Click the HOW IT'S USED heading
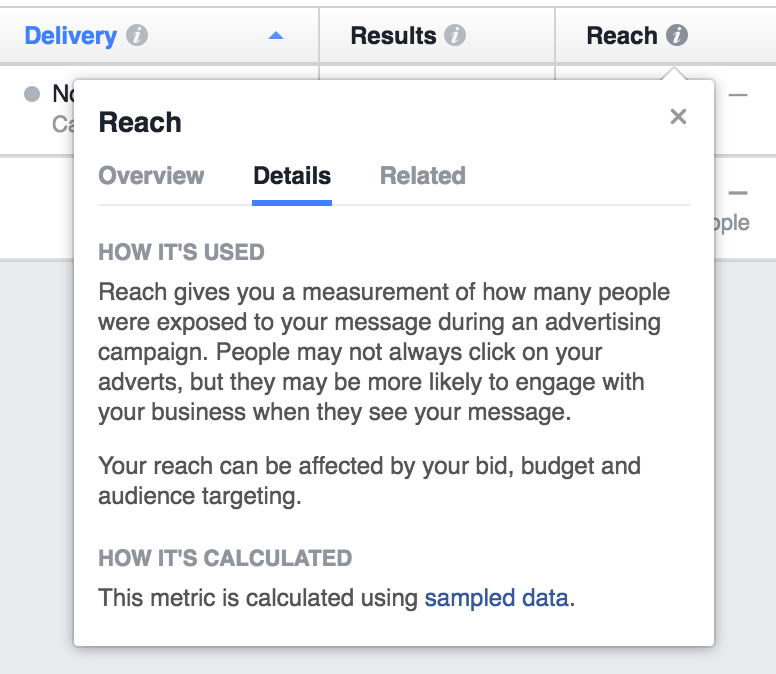Image resolution: width=776 pixels, height=674 pixels. 181,252
